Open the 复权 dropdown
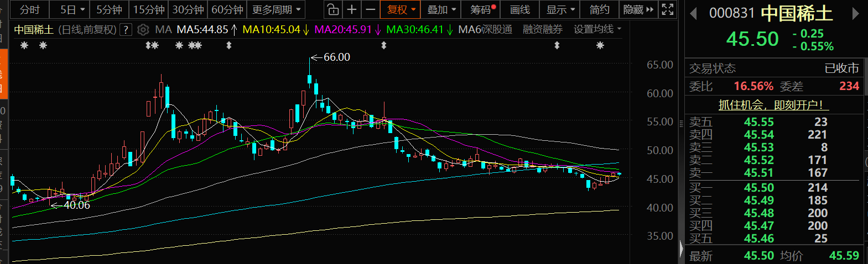This screenshot has width=868, height=264. click(x=401, y=9)
